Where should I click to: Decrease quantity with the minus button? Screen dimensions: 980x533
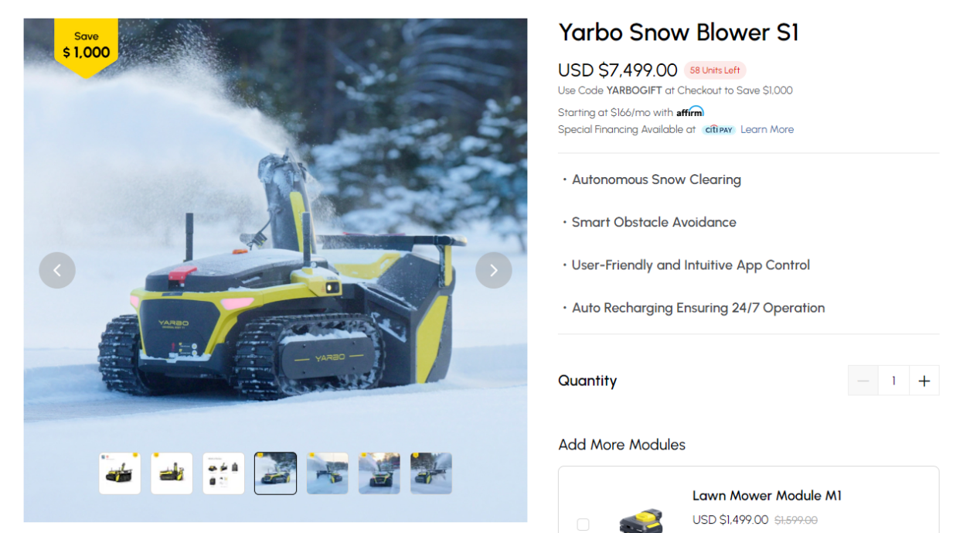[x=863, y=381]
